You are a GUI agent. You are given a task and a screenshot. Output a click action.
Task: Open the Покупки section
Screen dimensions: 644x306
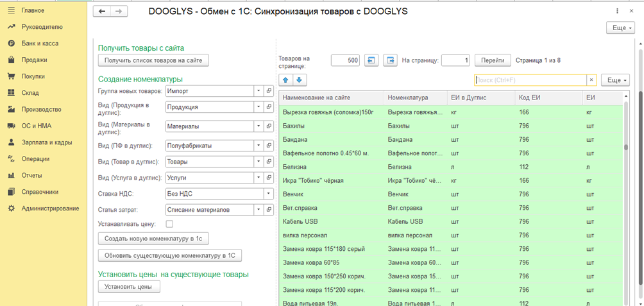(33, 76)
